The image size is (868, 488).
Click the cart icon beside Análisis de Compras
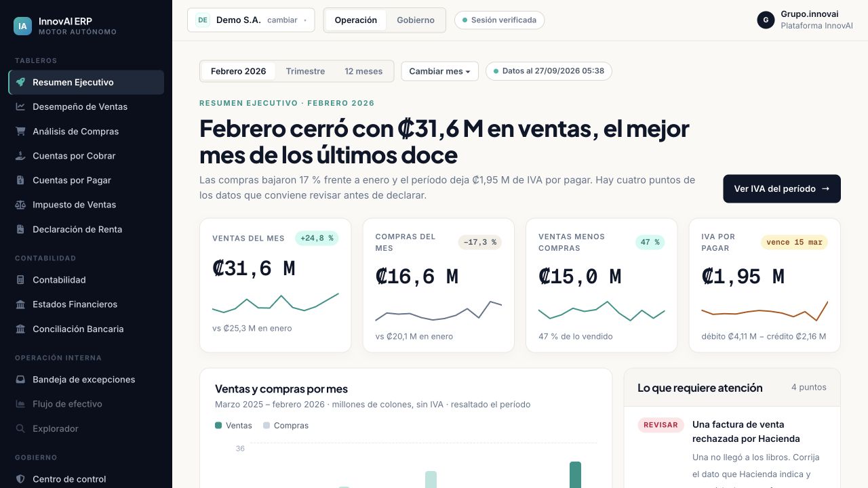pos(21,131)
